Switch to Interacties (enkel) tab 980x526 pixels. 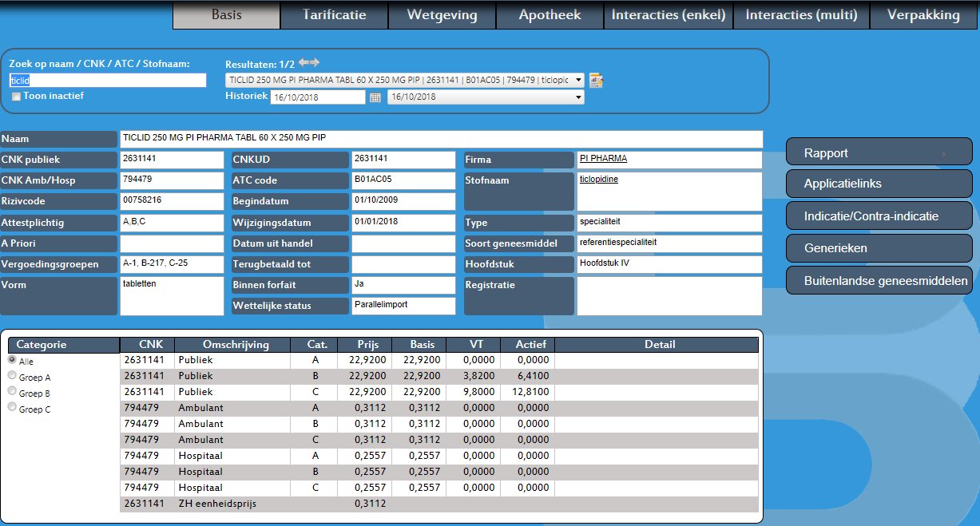coord(669,15)
